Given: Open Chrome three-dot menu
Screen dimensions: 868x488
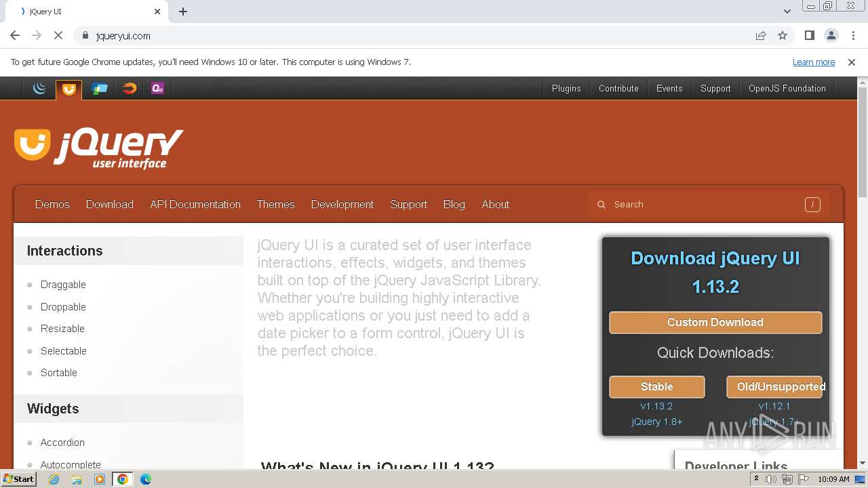Looking at the screenshot, I should pos(853,35).
